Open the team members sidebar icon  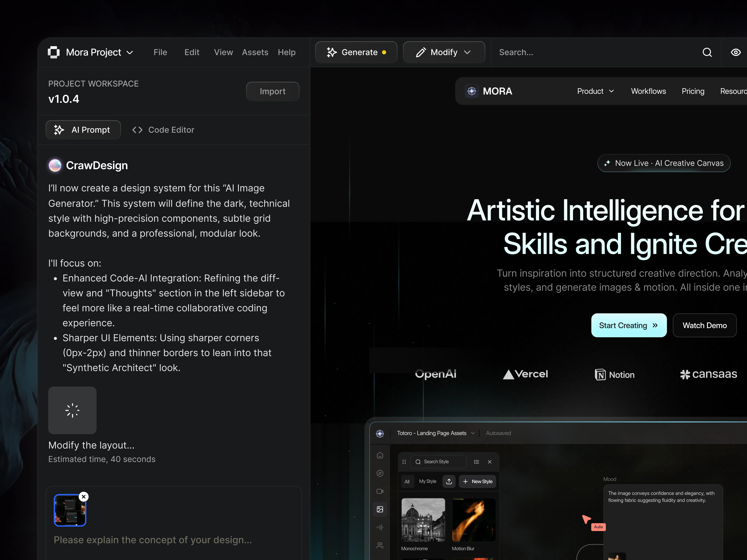380,545
